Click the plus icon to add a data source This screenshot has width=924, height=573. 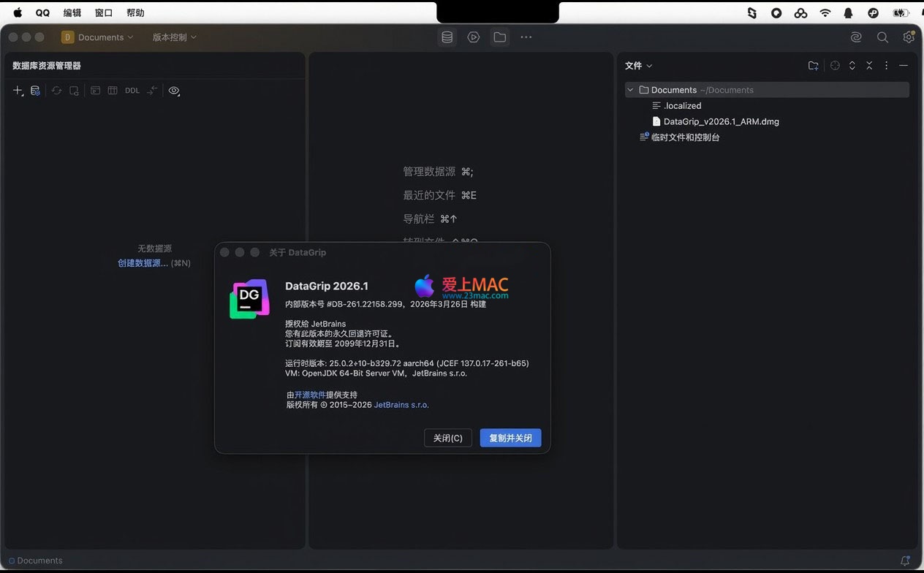tap(18, 91)
